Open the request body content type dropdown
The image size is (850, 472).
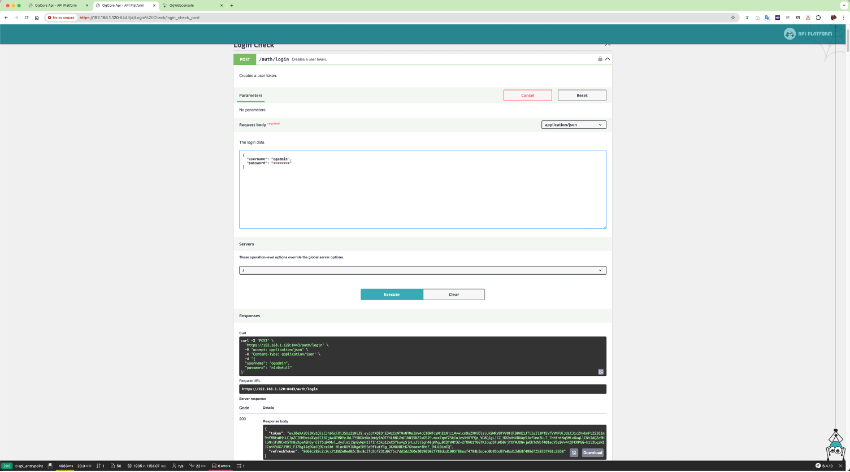coord(573,125)
